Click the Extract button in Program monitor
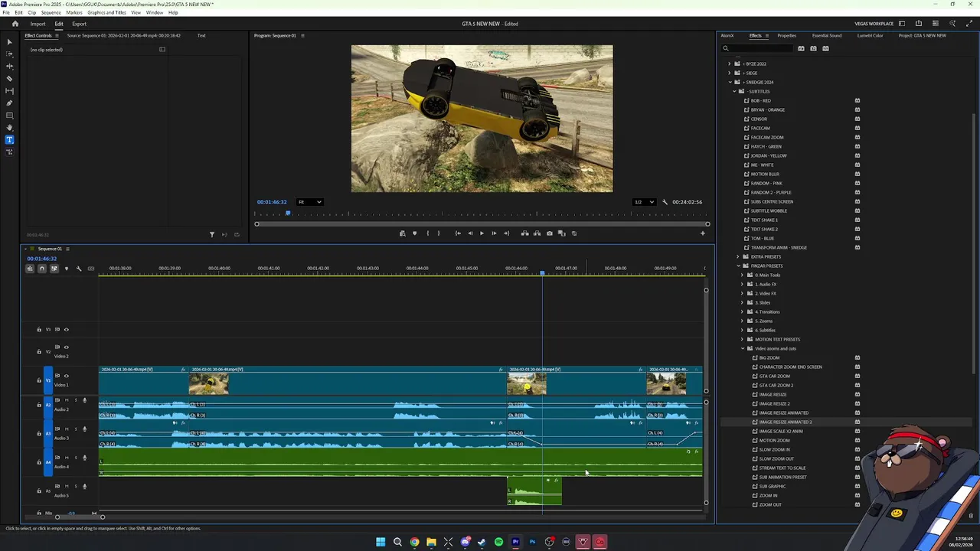Image resolution: width=980 pixels, height=551 pixels. tap(537, 233)
